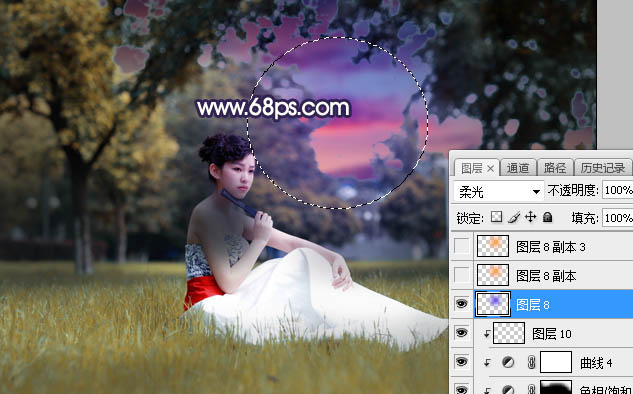Click the lock position move icon

pyautogui.click(x=530, y=218)
